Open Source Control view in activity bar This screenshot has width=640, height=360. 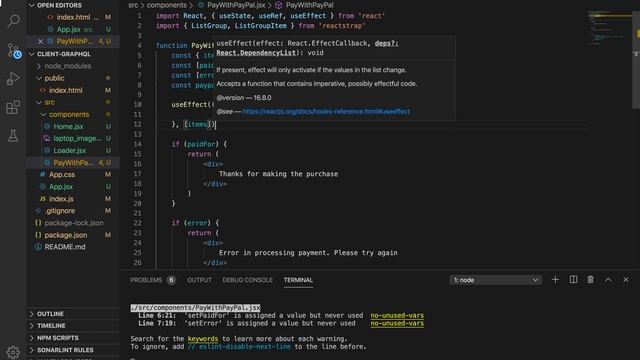click(14, 51)
